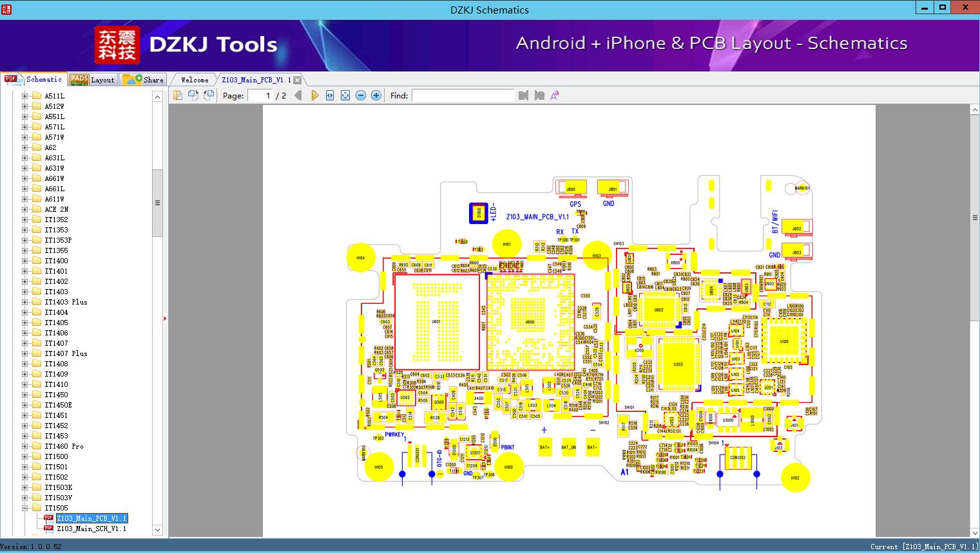Select the IT1401 tree item
This screenshot has width=980, height=553.
(x=56, y=271)
